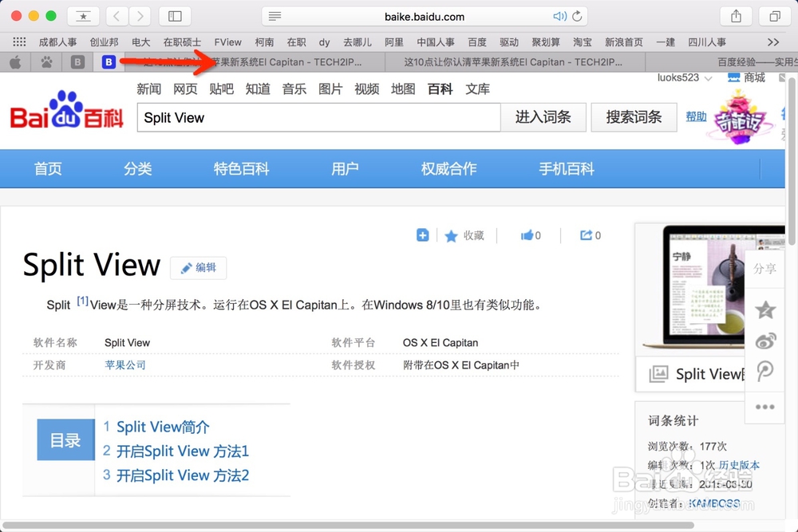Share the entry to QZone star icon
This screenshot has width=798, height=532.
click(x=764, y=311)
